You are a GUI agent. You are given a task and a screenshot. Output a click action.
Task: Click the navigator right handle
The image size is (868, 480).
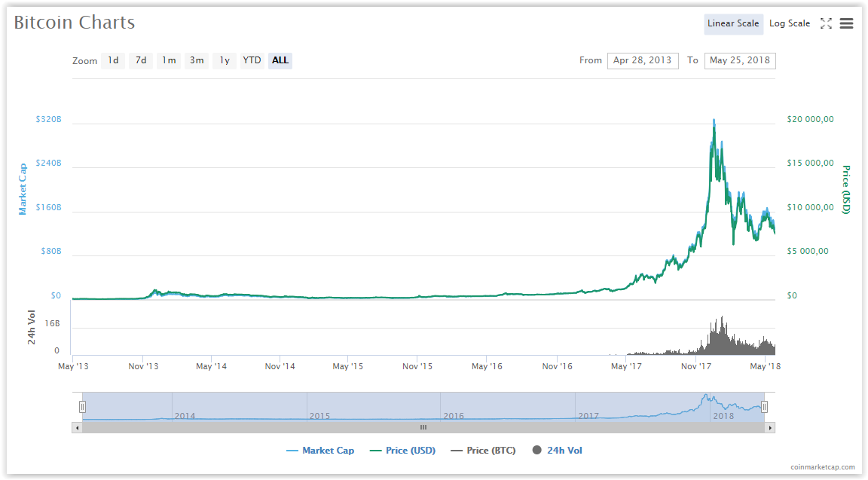(x=764, y=407)
